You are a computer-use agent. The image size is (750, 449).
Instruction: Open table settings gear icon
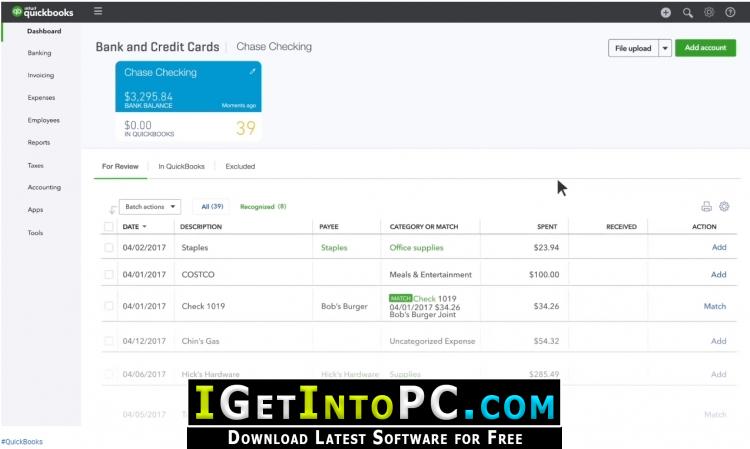pos(724,207)
